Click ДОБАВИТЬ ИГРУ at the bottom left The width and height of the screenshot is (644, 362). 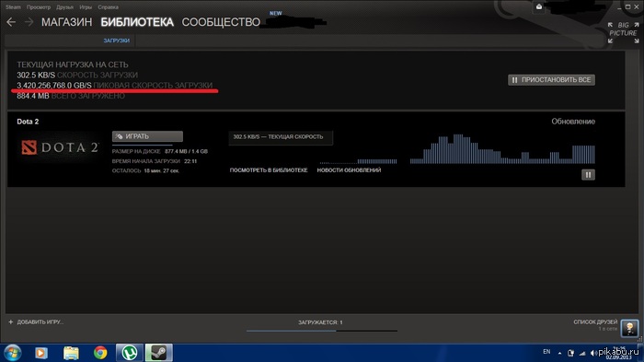pyautogui.click(x=36, y=322)
